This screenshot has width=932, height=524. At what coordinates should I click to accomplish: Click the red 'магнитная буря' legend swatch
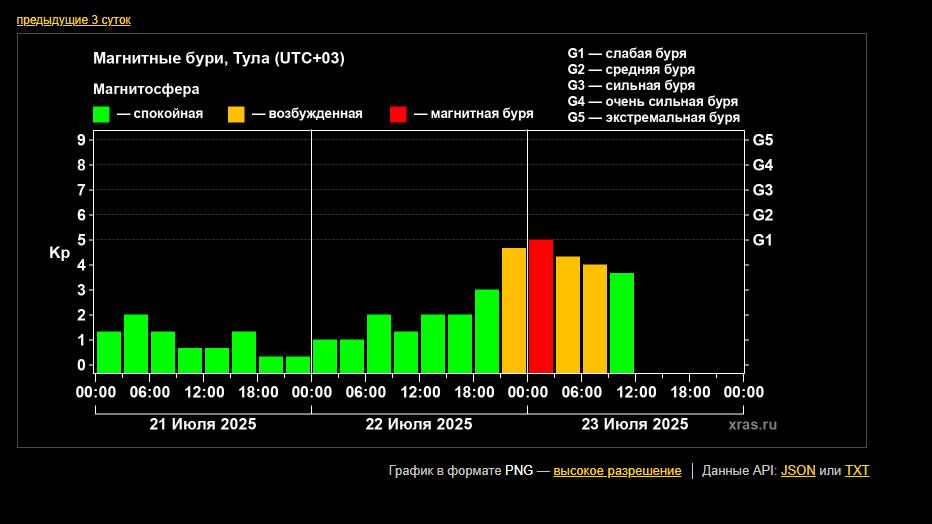point(398,114)
